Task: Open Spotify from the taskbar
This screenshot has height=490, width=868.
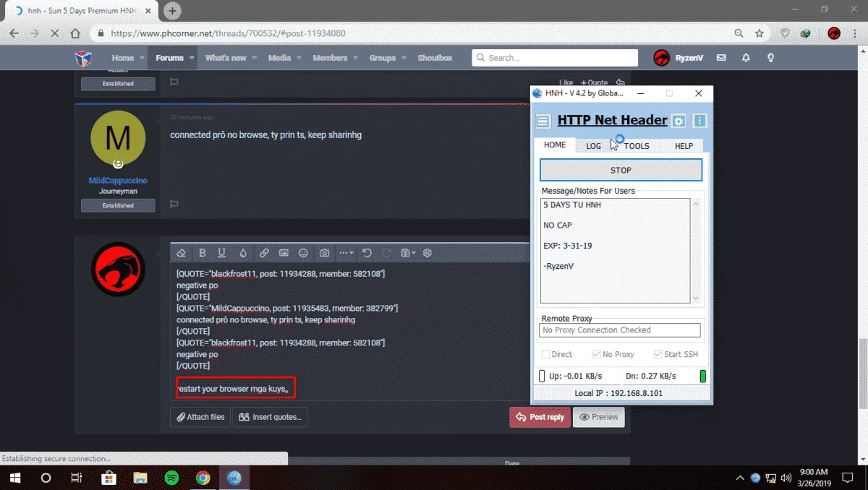Action: click(171, 478)
